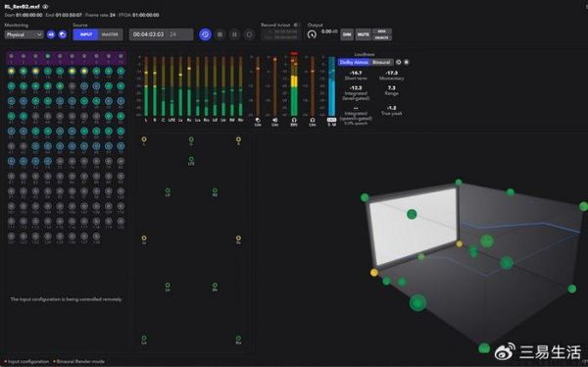Click the MUTE output button
This screenshot has width=588, height=367.
click(363, 34)
